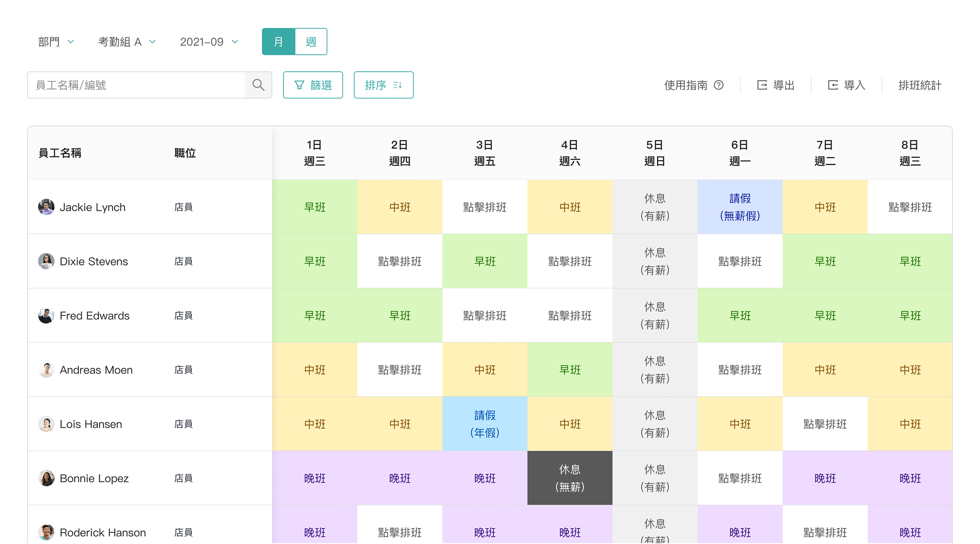980x544 pixels.
Task: Click Jackie Lynch's avatar
Action: 46,207
